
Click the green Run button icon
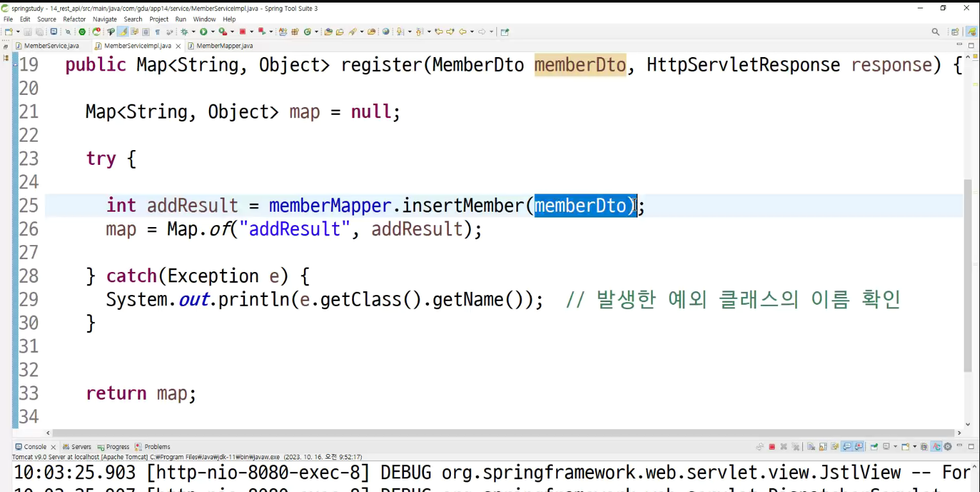(203, 31)
